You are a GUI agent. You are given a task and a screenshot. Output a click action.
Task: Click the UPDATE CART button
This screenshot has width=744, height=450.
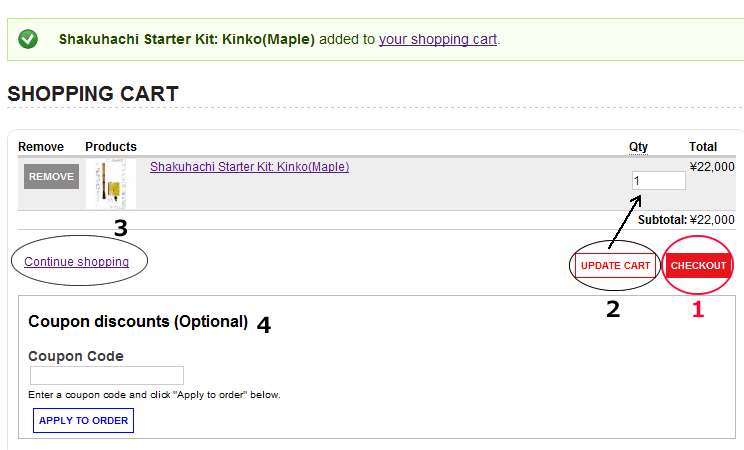coord(615,266)
